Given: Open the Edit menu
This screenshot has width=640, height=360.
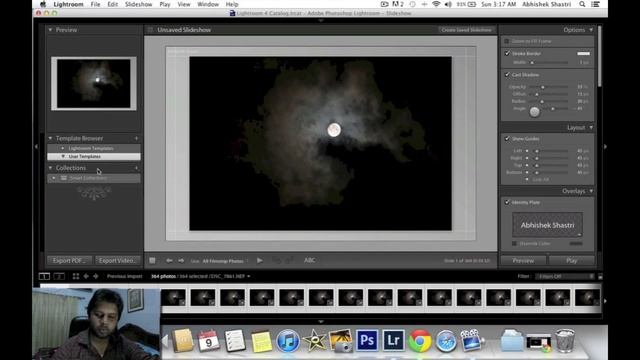Looking at the screenshot, I should [113, 4].
